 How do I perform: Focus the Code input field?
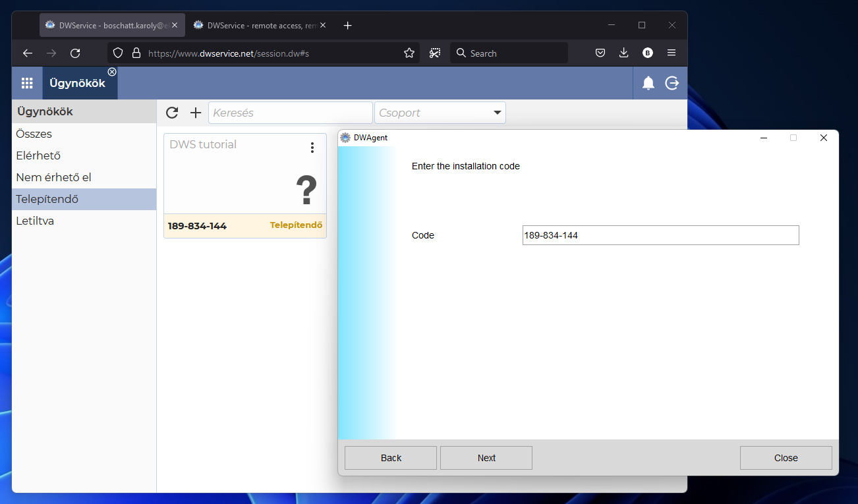coord(661,235)
